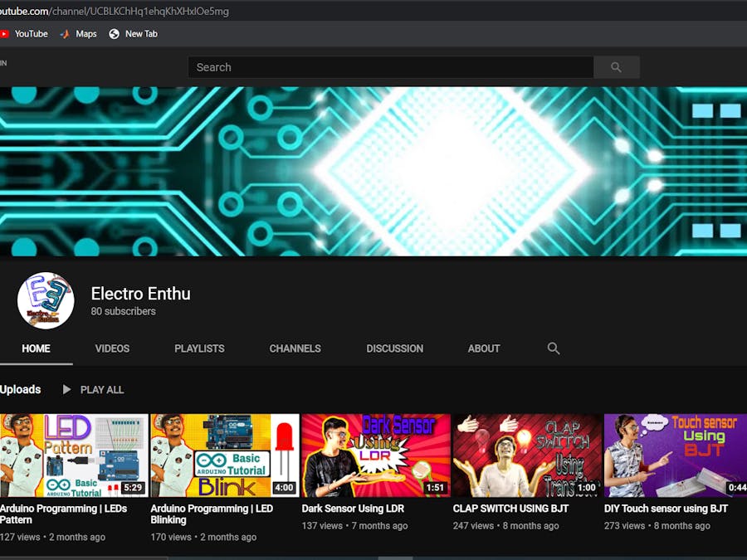Click the 5:29 duration badge
This screenshot has width=747, height=560.
click(133, 488)
